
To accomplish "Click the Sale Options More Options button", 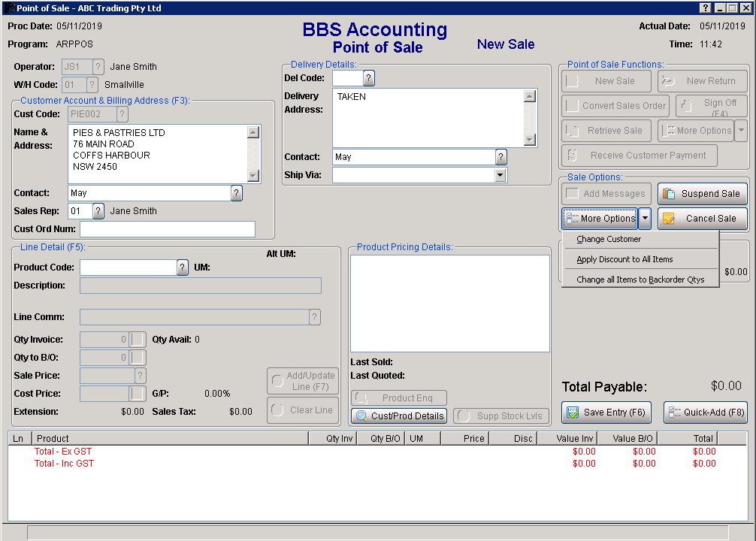I will pyautogui.click(x=600, y=219).
